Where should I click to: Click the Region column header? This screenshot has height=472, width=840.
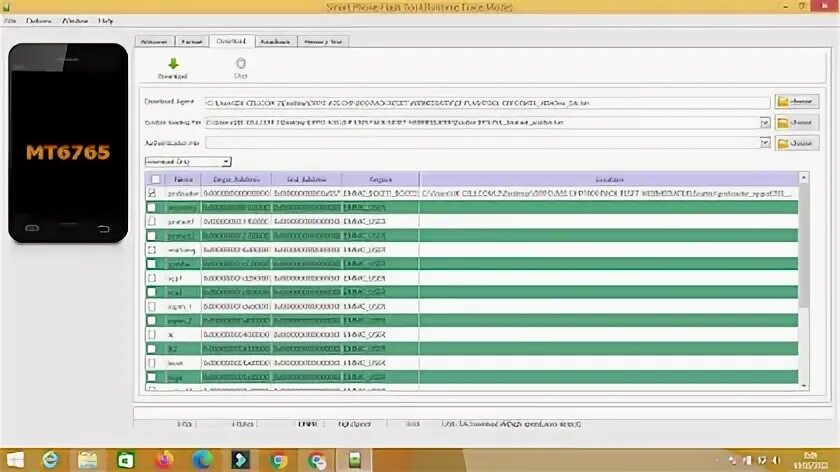click(380, 179)
